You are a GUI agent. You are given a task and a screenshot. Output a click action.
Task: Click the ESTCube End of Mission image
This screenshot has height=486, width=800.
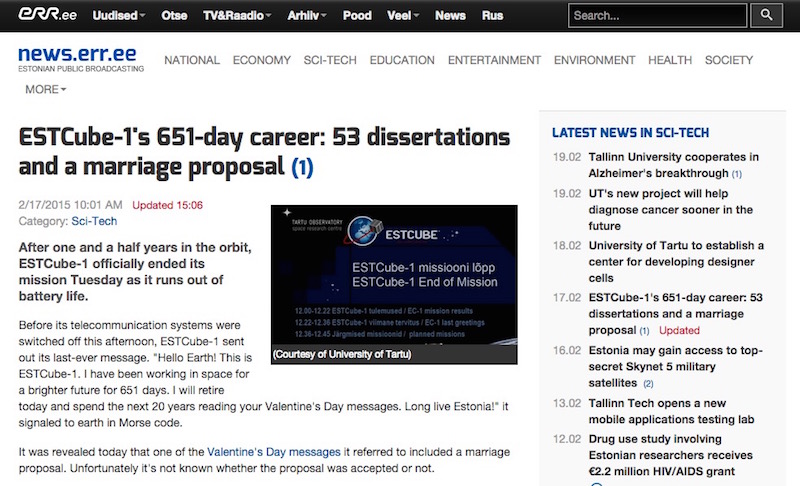click(394, 285)
